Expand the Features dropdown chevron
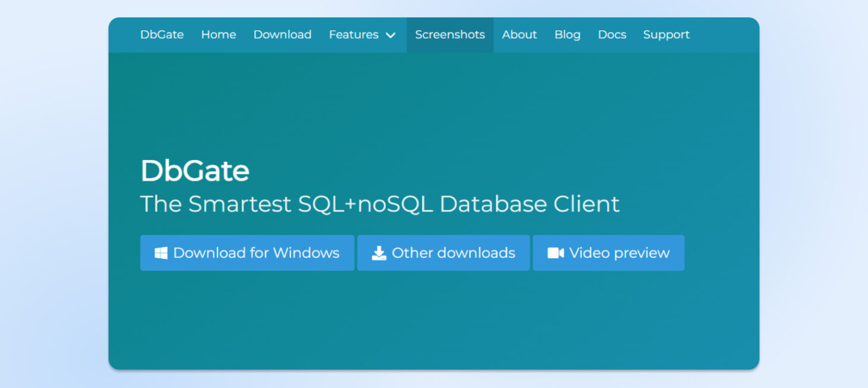 point(391,35)
